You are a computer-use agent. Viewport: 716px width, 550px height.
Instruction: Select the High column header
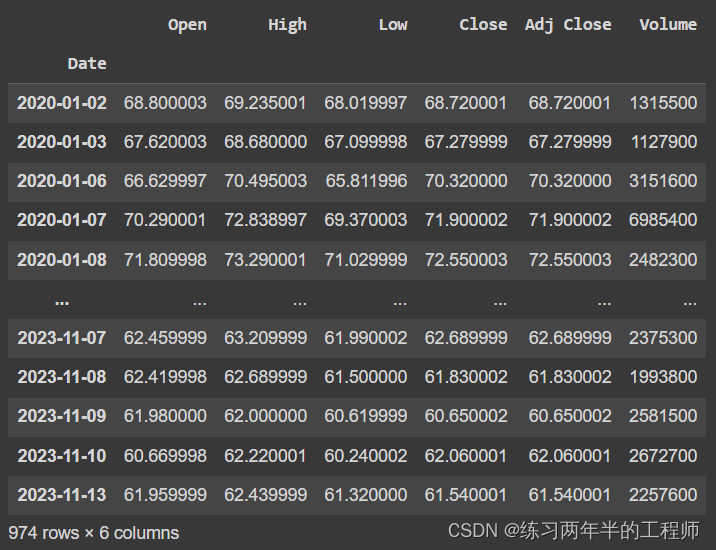pos(287,25)
